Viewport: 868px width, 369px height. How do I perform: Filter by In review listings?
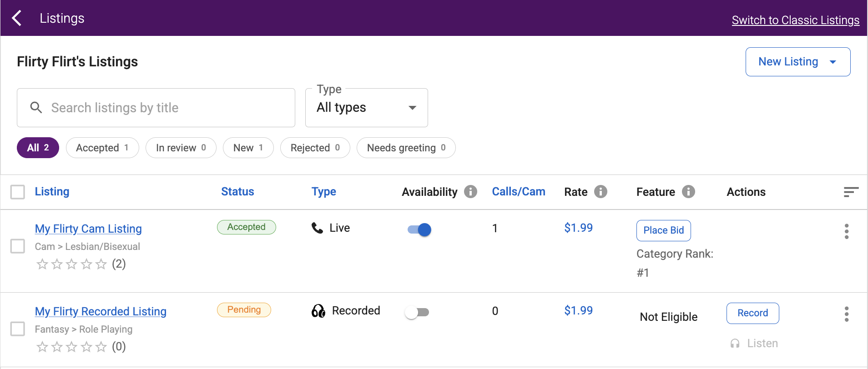(181, 148)
